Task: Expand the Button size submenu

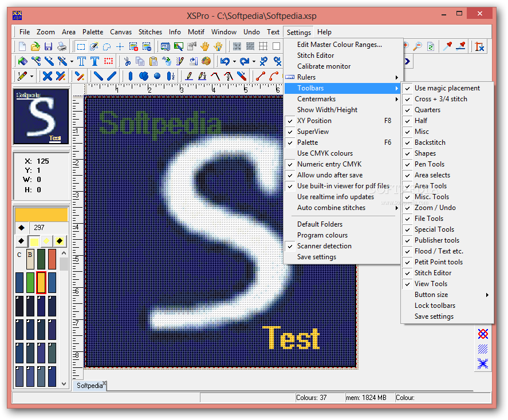Action: tap(447, 295)
